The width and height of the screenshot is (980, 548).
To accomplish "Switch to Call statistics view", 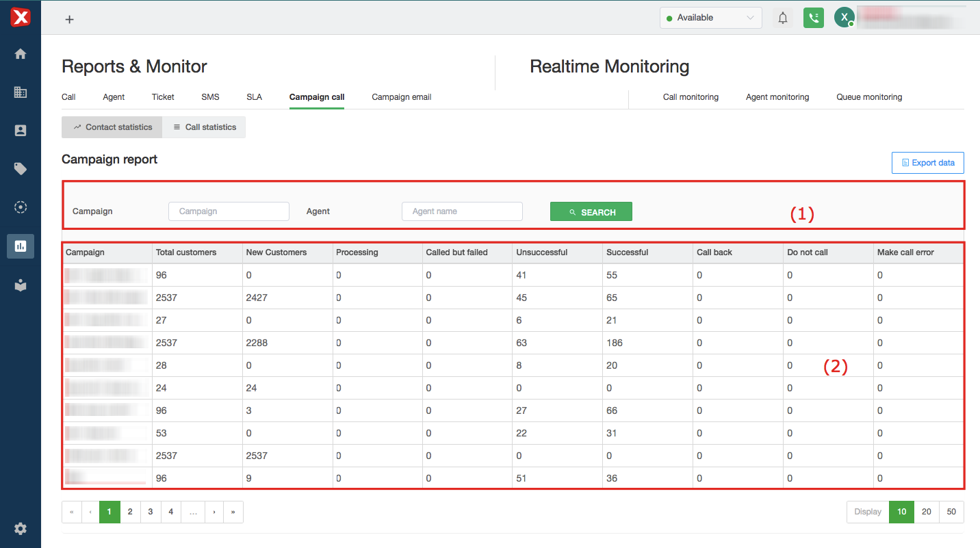I will pyautogui.click(x=204, y=127).
